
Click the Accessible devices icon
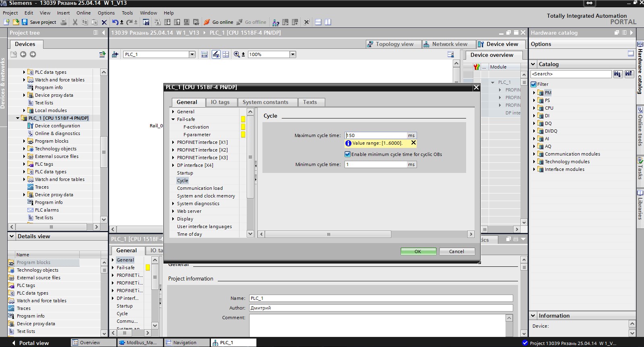pos(276,22)
